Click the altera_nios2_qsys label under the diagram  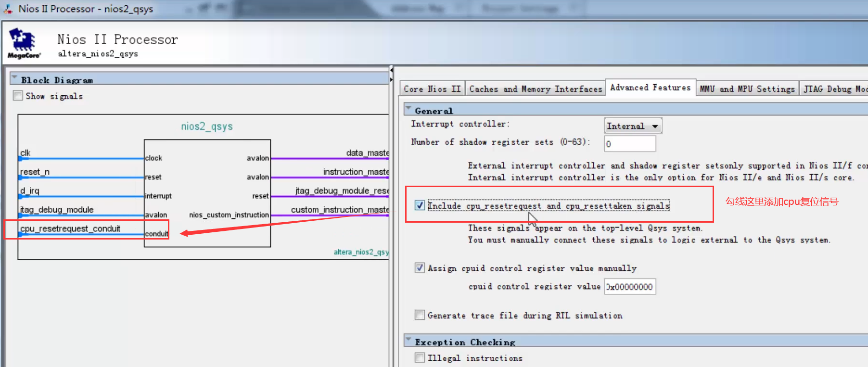pos(361,252)
